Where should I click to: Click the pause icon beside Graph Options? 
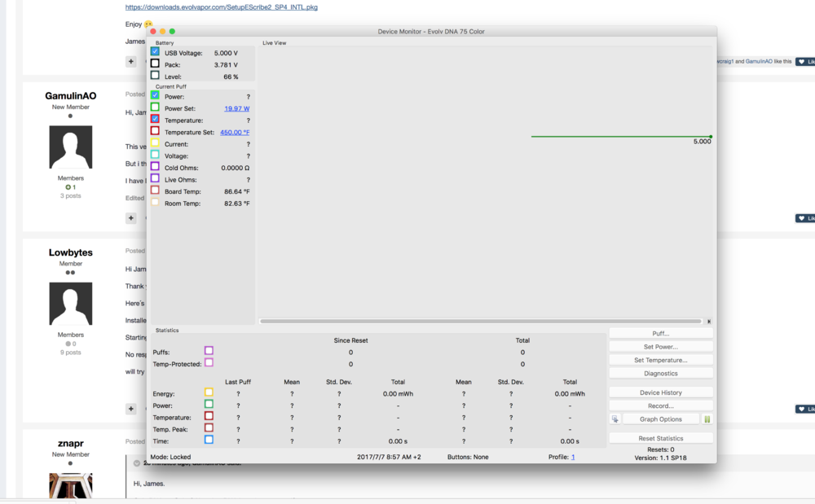tap(707, 419)
